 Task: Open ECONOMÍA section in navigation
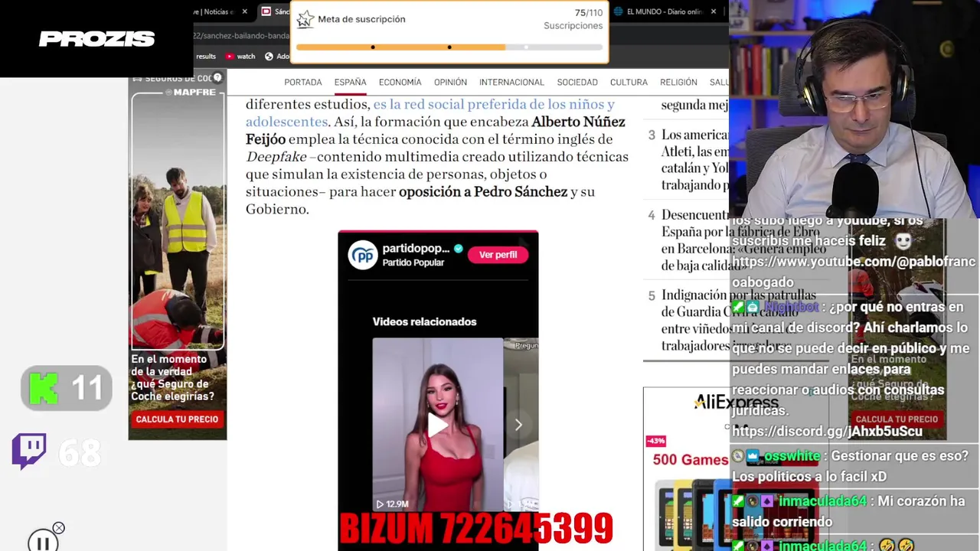[400, 82]
